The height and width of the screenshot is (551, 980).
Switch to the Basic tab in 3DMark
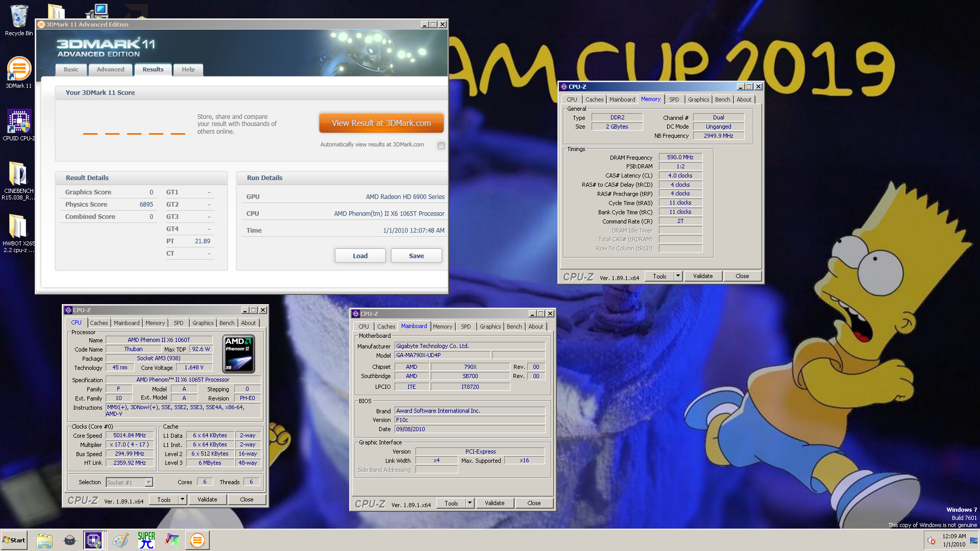pos(71,69)
